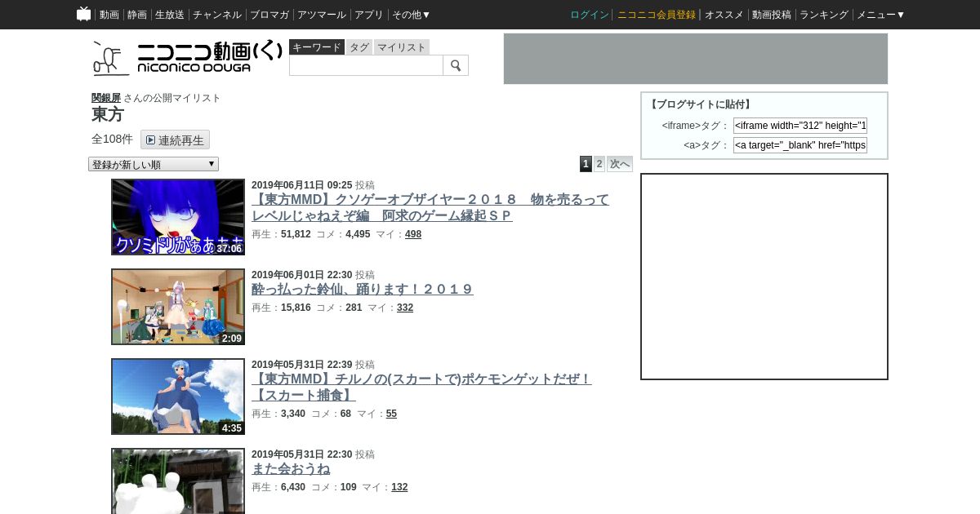Viewport: 980px width, 514px height.
Task: Click posting date 2019年05月31日 22:39
Action: tap(302, 365)
